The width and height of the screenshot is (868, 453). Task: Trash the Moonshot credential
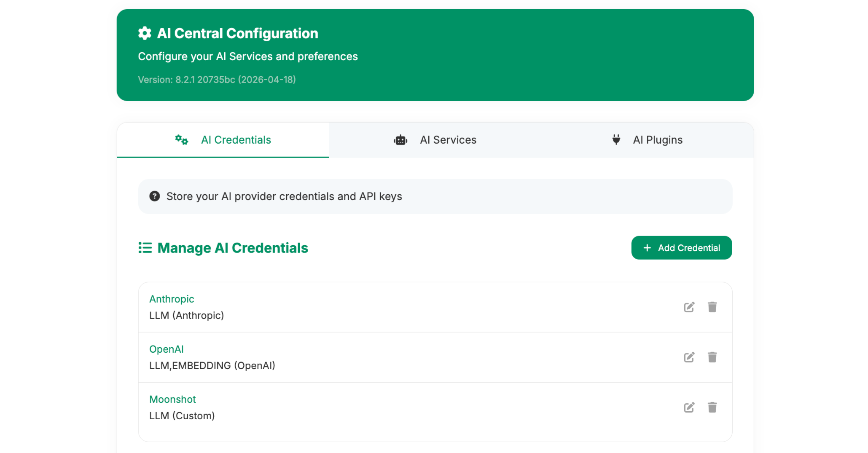[x=712, y=407]
